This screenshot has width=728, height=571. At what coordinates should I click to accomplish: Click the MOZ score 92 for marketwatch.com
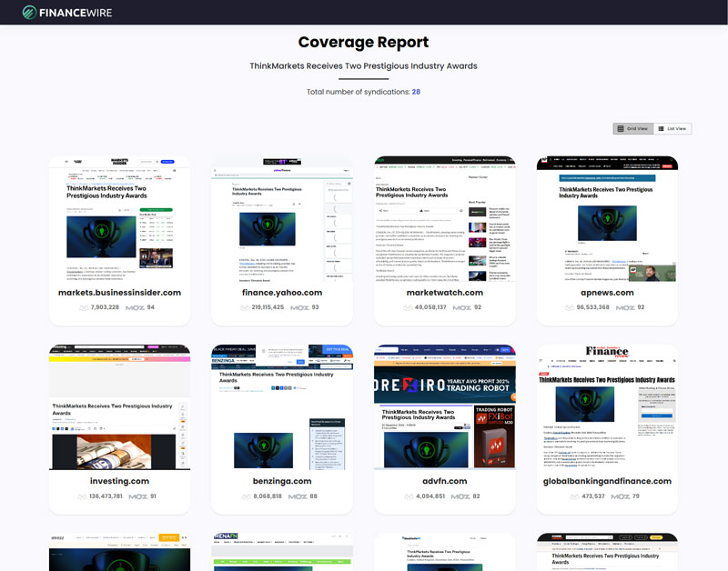tap(478, 307)
